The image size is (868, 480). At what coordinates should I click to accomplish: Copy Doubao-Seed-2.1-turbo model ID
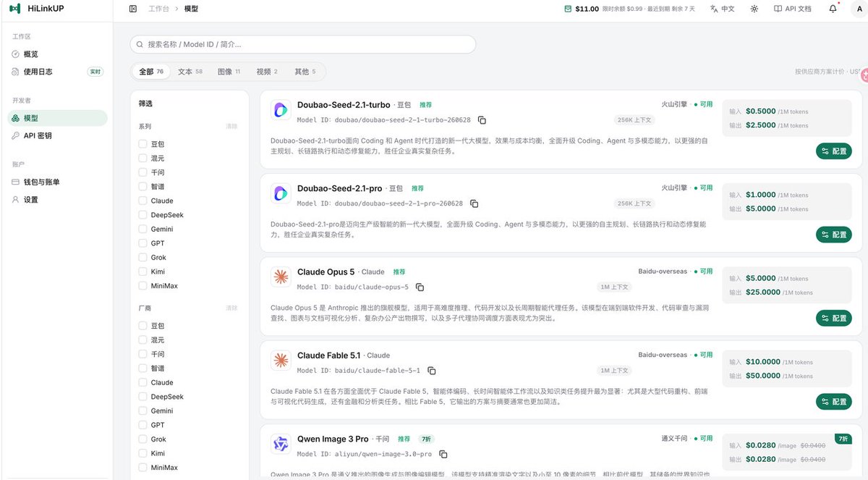pyautogui.click(x=482, y=120)
